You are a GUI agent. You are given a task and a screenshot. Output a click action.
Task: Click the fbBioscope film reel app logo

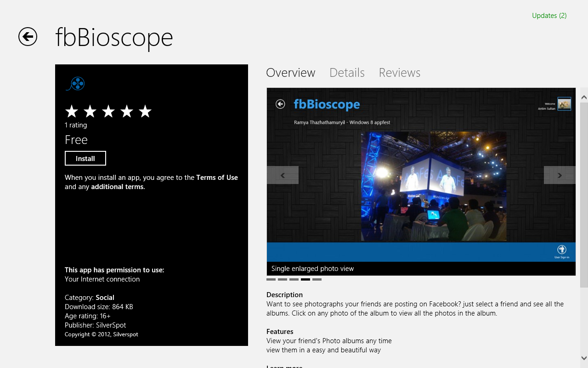pos(75,84)
